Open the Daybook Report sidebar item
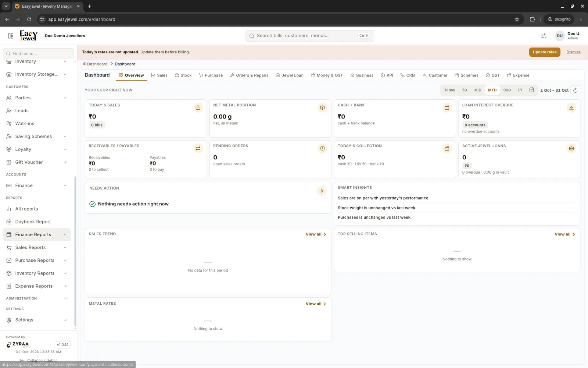This screenshot has height=368, width=588. (x=37, y=222)
